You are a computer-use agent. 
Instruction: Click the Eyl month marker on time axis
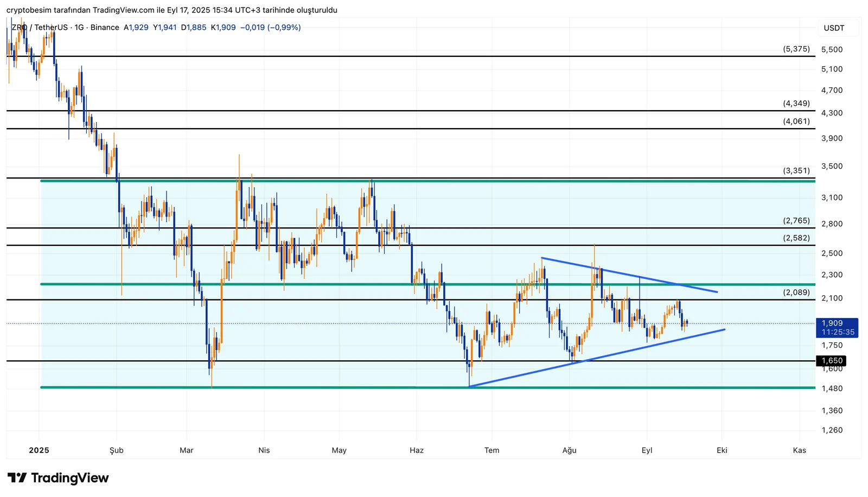pyautogui.click(x=647, y=450)
